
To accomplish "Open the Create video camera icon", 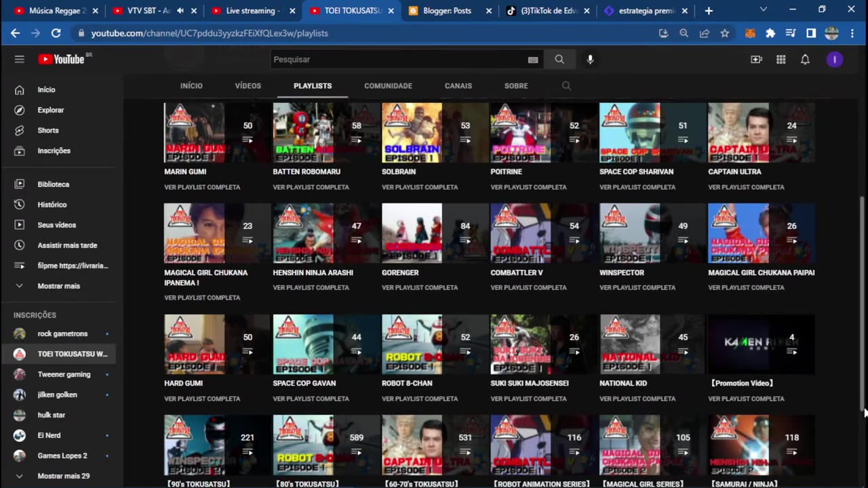I will click(x=757, y=60).
